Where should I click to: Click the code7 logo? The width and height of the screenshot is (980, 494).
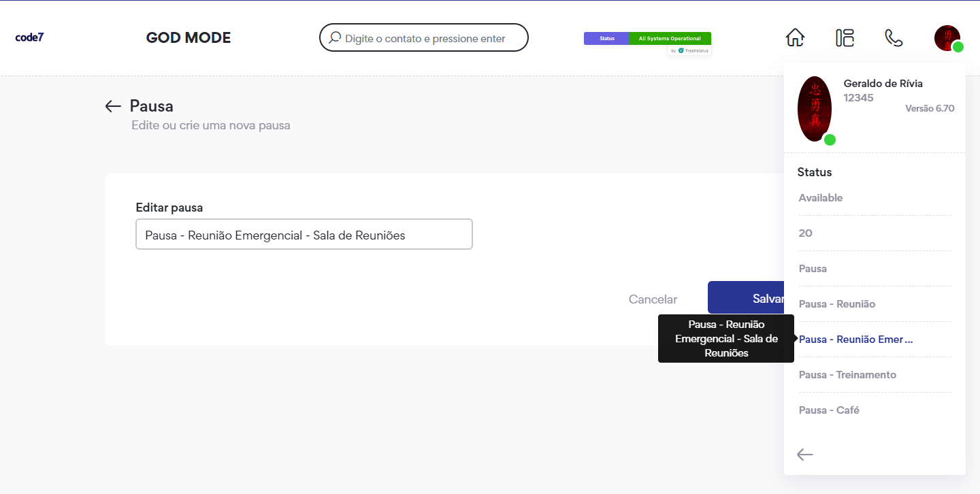[29, 37]
